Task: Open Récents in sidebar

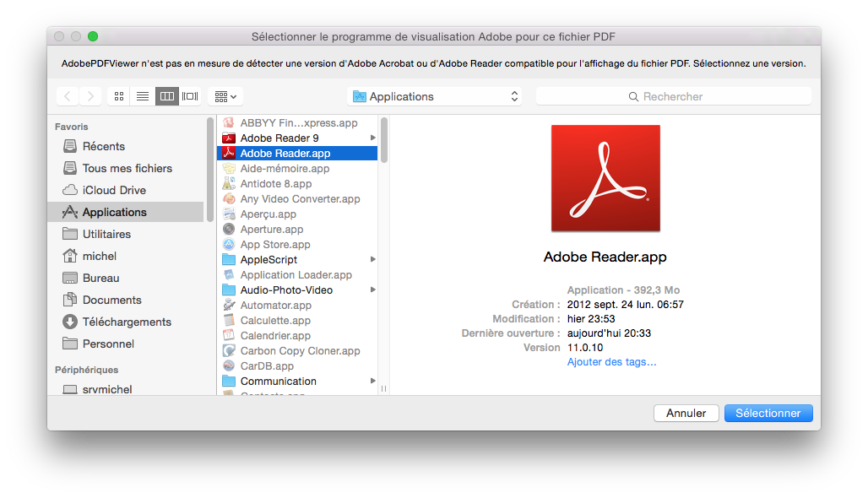Action: point(126,146)
